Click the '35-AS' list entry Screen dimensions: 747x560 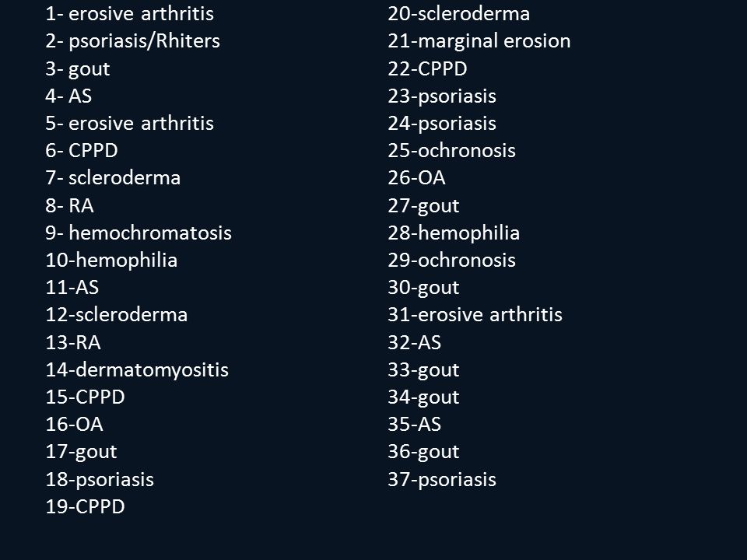click(x=415, y=425)
